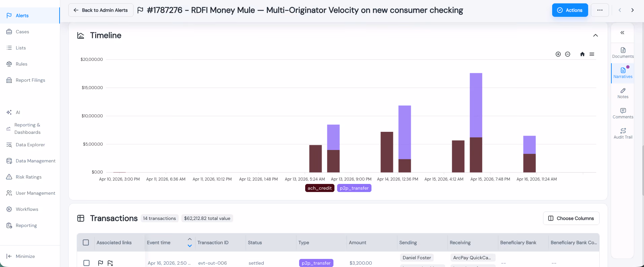The image size is (644, 267).
Task: Open chart hamburger menu
Action: coord(592,54)
